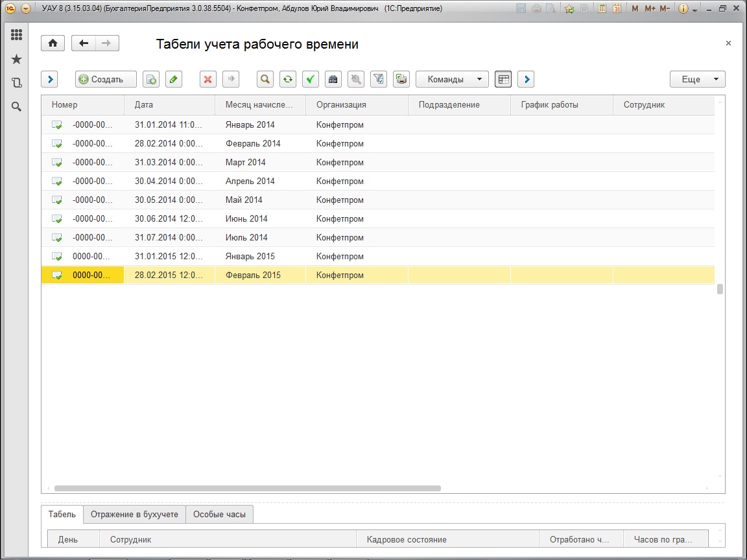The height and width of the screenshot is (560, 747).
Task: Open the calculator icon in title bar
Action: [602, 9]
